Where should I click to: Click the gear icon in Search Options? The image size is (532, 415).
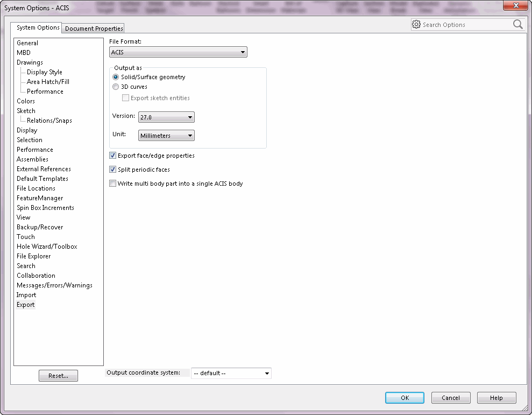coord(416,24)
